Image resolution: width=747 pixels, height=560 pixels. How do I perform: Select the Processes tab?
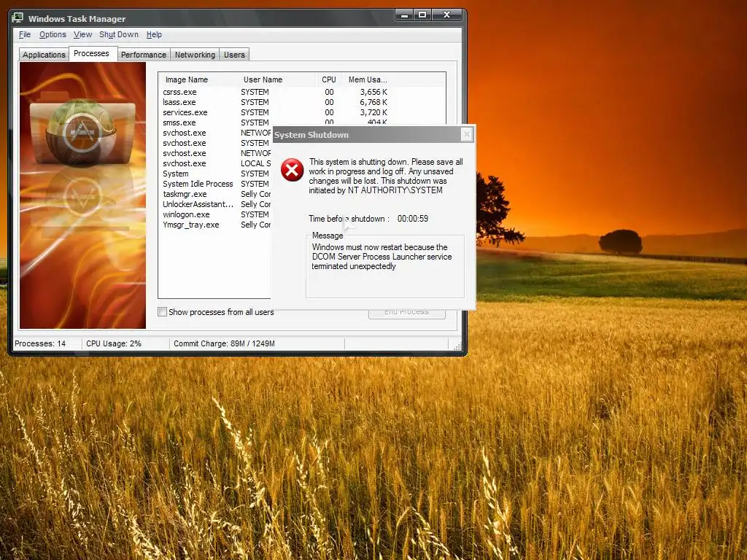click(x=91, y=53)
